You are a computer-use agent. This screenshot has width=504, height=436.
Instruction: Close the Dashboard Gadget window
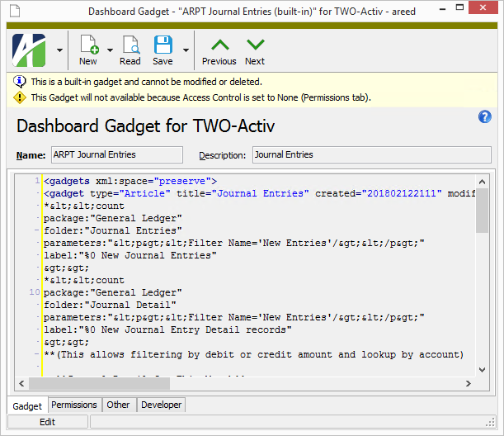(483, 7)
